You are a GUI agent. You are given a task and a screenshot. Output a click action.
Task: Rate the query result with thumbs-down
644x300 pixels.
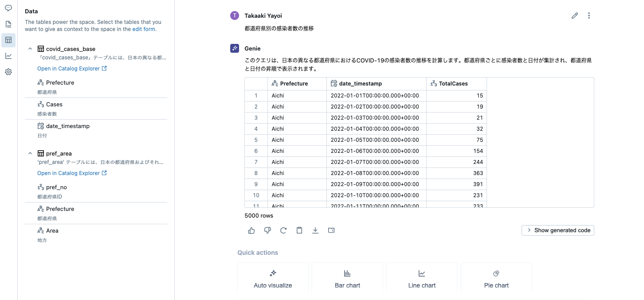click(267, 230)
